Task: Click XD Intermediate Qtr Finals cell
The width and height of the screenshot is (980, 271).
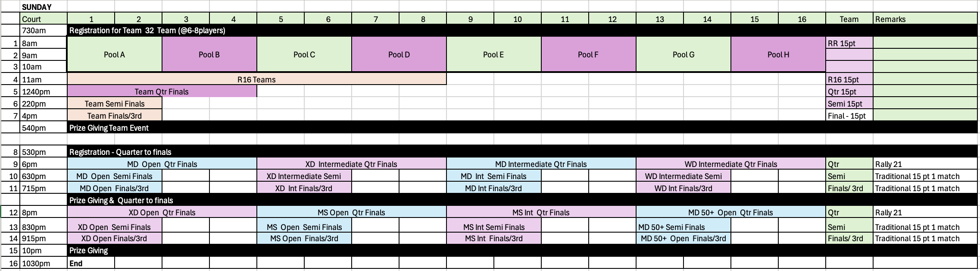Action: pyautogui.click(x=352, y=164)
